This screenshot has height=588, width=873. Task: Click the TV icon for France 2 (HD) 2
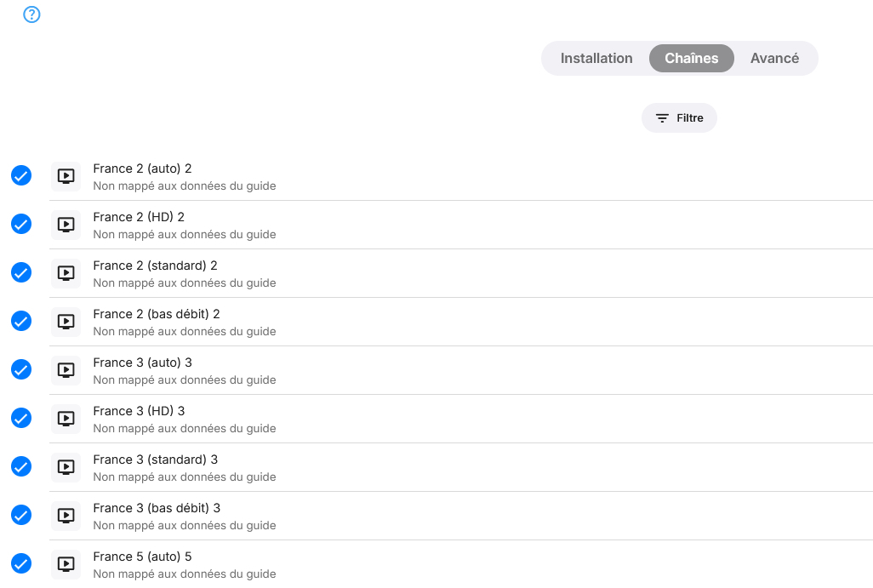click(66, 225)
